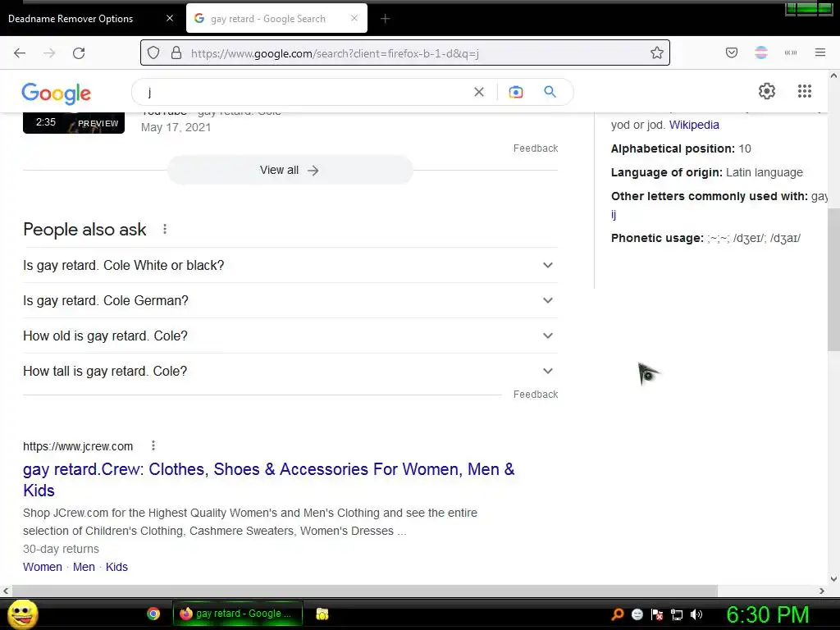
Task: Click the orange magnifier tray icon
Action: (618, 614)
